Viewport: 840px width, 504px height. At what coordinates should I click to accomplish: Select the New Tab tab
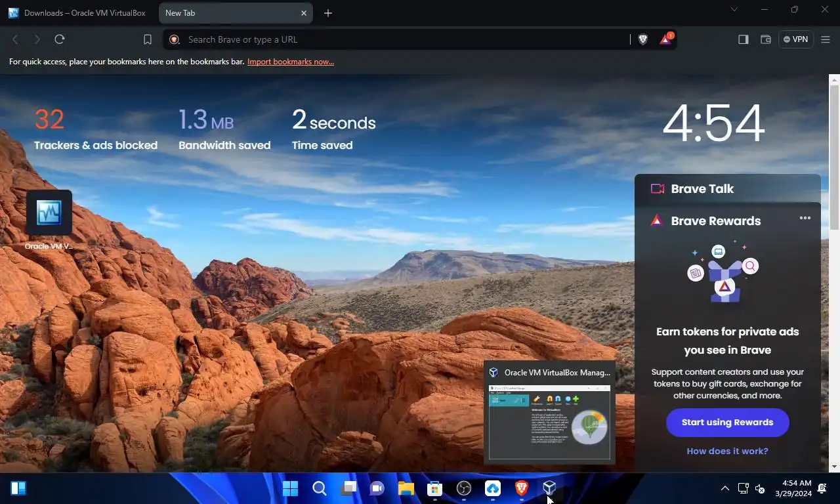pos(236,13)
